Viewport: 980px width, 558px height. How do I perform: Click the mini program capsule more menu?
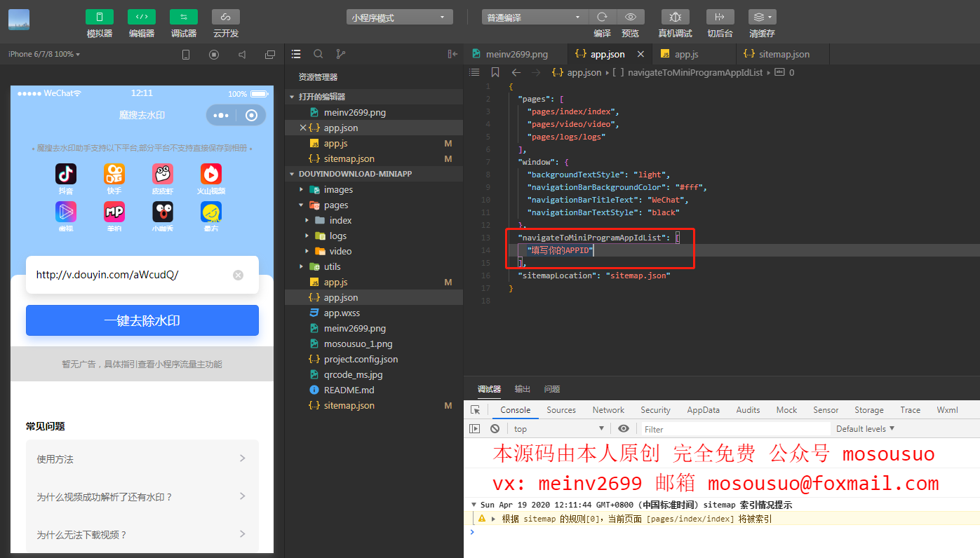pyautogui.click(x=221, y=116)
